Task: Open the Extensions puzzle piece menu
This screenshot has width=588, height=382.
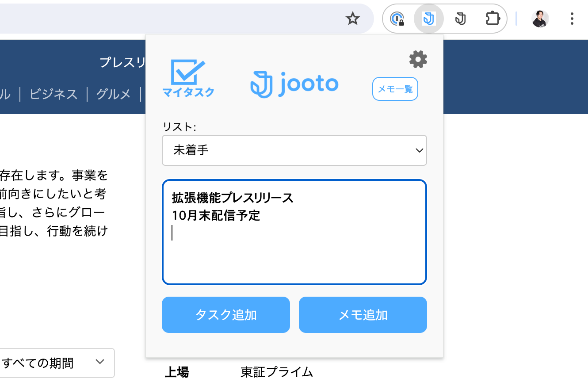Action: (493, 19)
